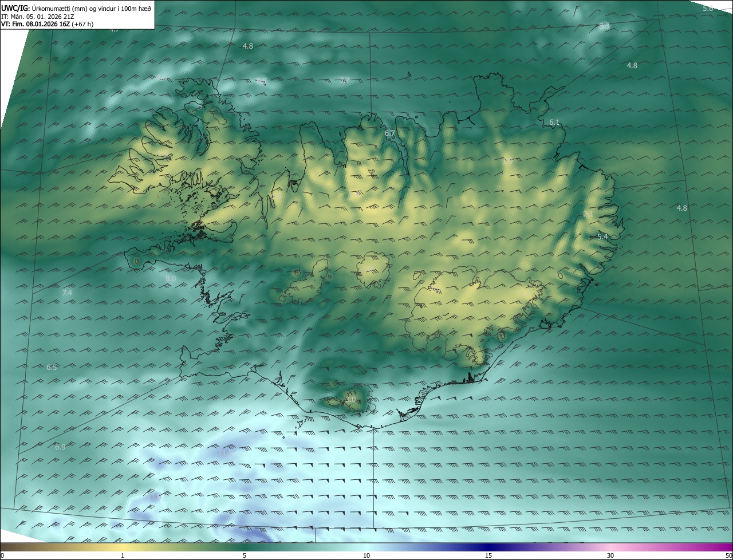
Task: Click the 'UWC/IG: Úrkomumætti (mm)' title line
Action: click(x=76, y=8)
